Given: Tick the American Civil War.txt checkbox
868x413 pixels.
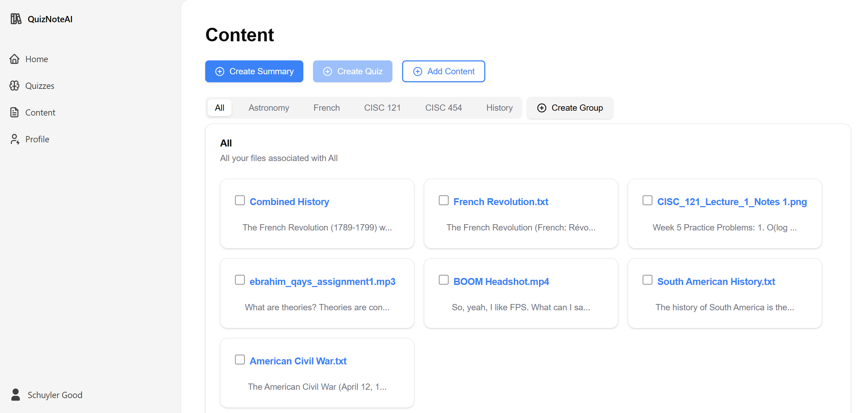Looking at the screenshot, I should coord(240,360).
